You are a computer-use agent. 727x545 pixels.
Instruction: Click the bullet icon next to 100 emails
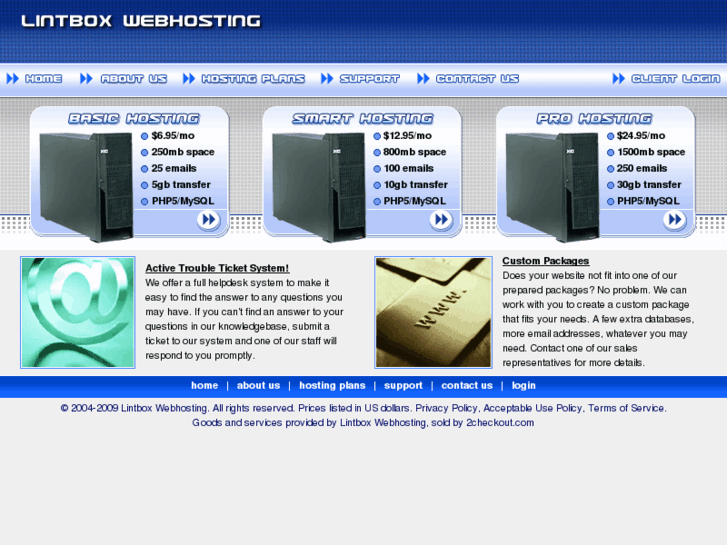pos(377,169)
